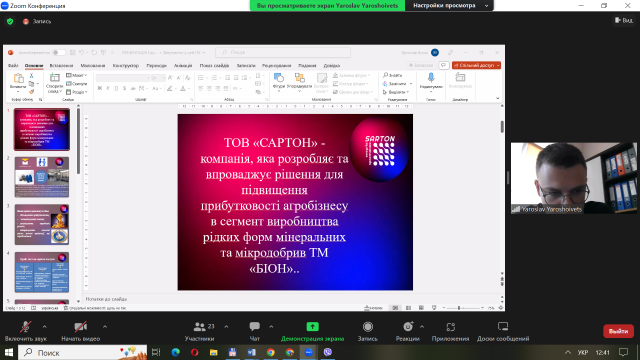Toggle AutoSave switch in shared PowerPoint
This screenshot has height=360, width=640.
[58, 52]
